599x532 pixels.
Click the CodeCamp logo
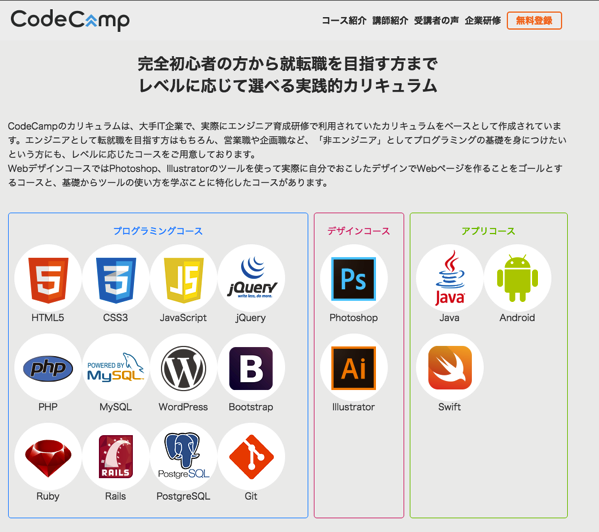(70, 20)
